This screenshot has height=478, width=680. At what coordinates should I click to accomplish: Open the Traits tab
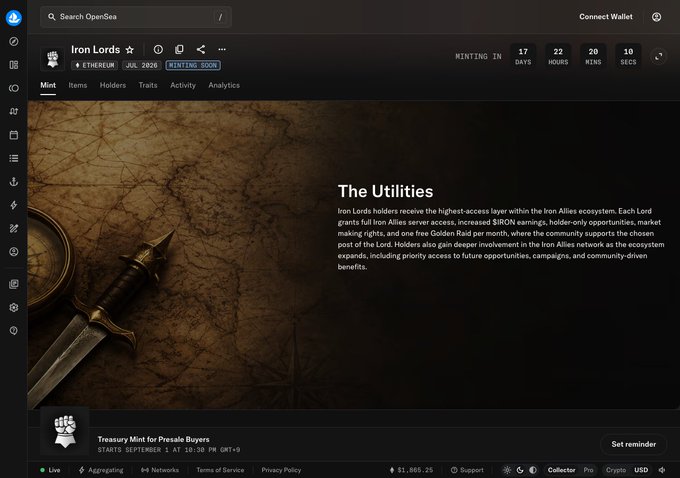(148, 85)
